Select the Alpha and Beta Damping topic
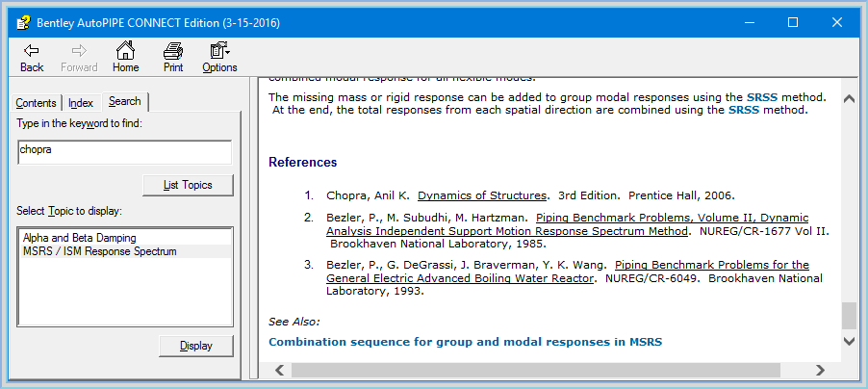The width and height of the screenshot is (868, 389). [x=80, y=238]
